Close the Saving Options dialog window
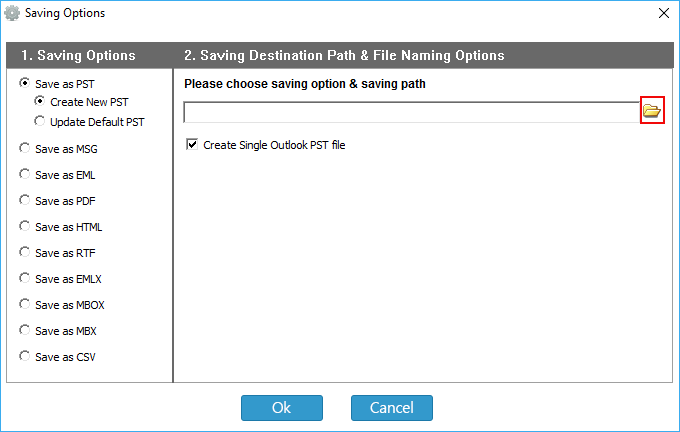 tap(663, 13)
